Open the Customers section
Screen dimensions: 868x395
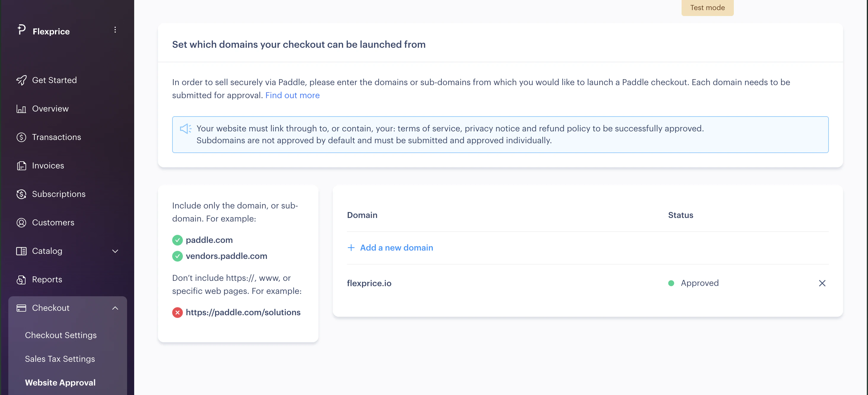pyautogui.click(x=53, y=222)
